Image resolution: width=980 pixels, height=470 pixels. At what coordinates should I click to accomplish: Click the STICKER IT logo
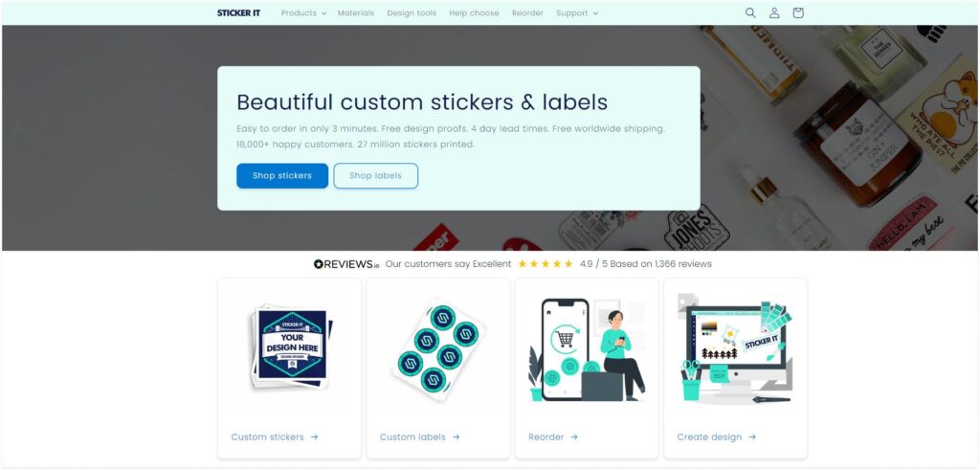point(238,12)
